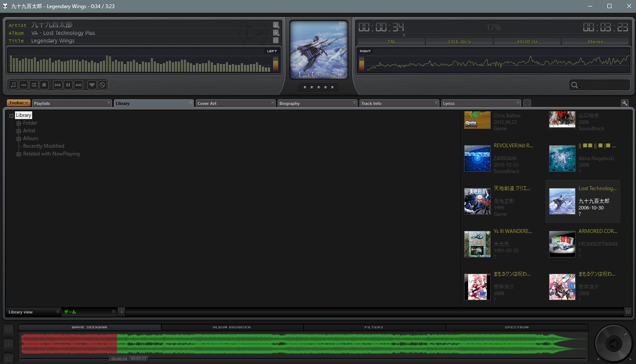Click the now playing cover art display
This screenshot has height=364, width=636.
point(319,49)
